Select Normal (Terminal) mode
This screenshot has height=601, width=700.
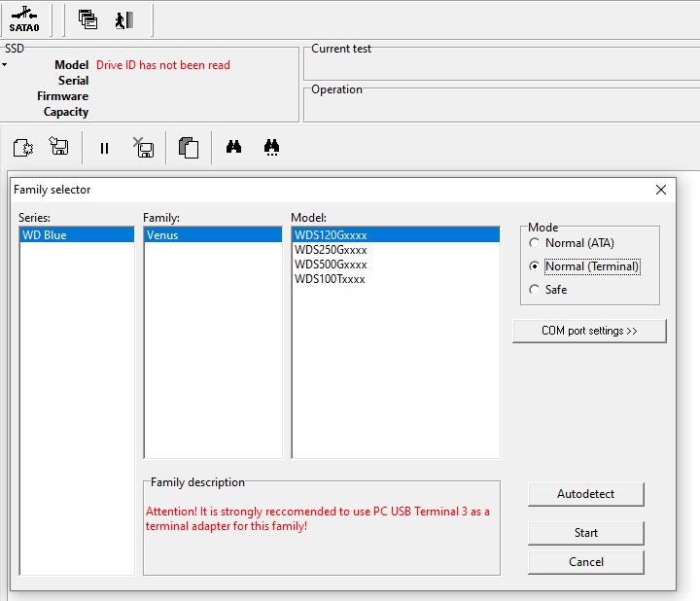[x=585, y=266]
